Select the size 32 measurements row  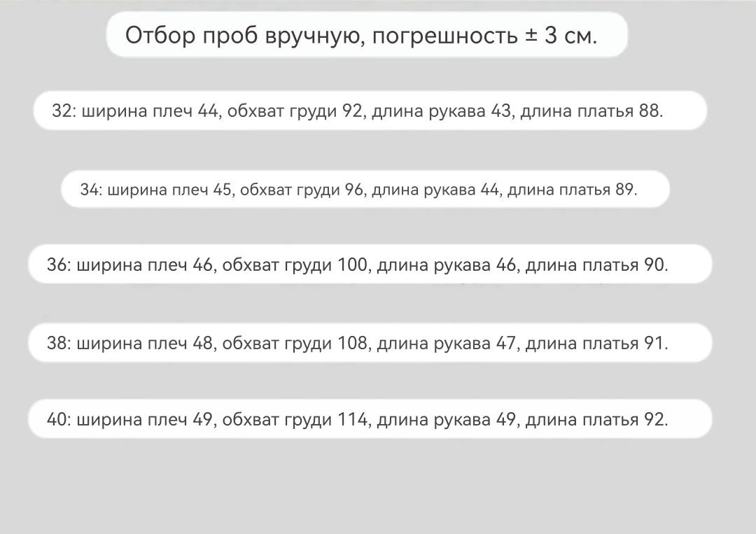(x=370, y=111)
